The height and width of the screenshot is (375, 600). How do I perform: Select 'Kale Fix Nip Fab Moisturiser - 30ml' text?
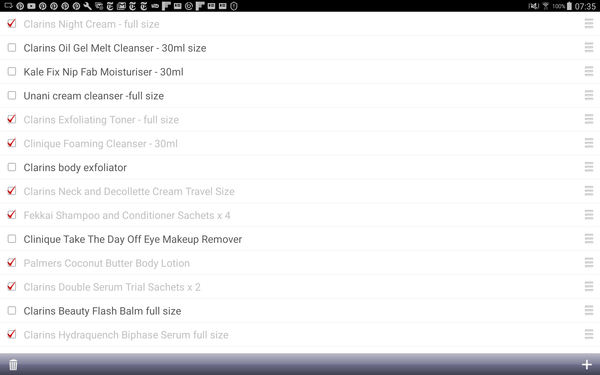(x=103, y=72)
